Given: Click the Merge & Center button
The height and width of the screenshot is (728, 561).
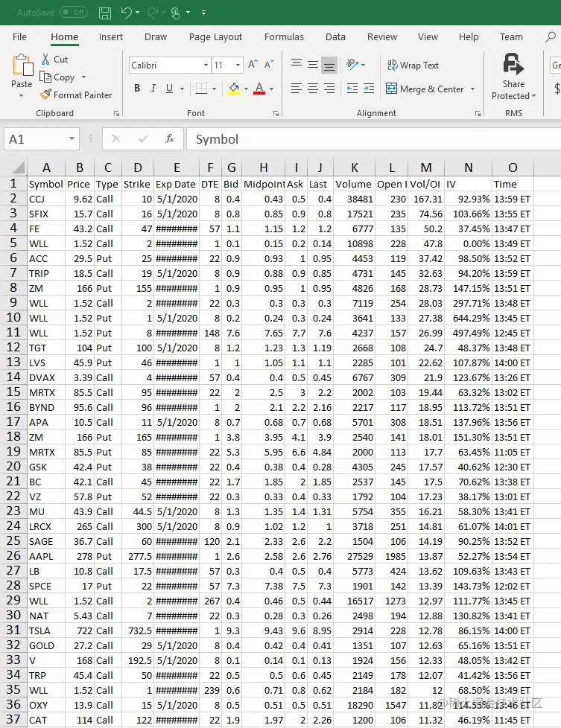Looking at the screenshot, I should pyautogui.click(x=425, y=89).
